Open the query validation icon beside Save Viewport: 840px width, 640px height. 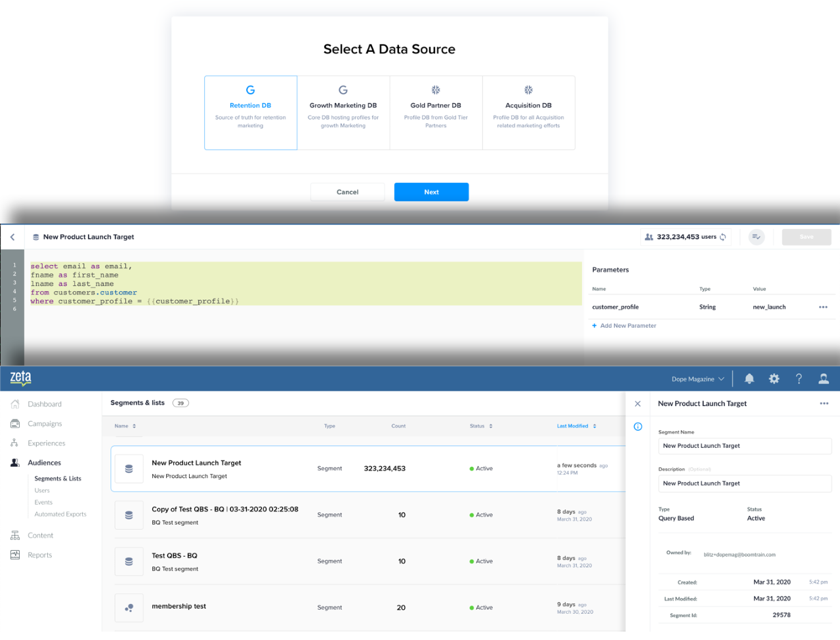pos(756,237)
